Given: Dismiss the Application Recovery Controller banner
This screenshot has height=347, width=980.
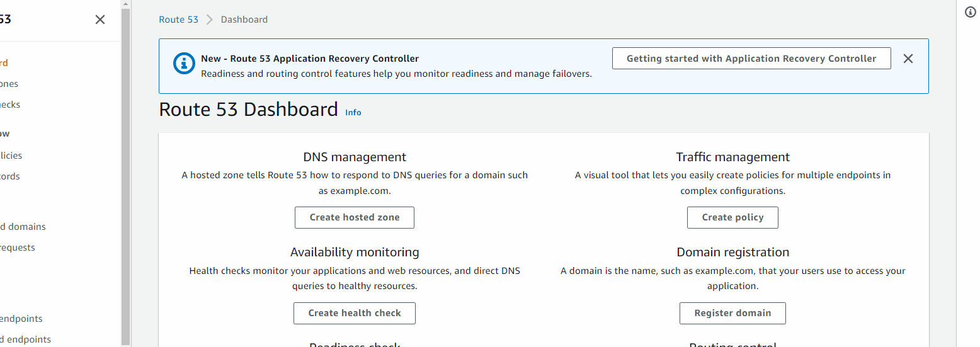Looking at the screenshot, I should pyautogui.click(x=908, y=59).
